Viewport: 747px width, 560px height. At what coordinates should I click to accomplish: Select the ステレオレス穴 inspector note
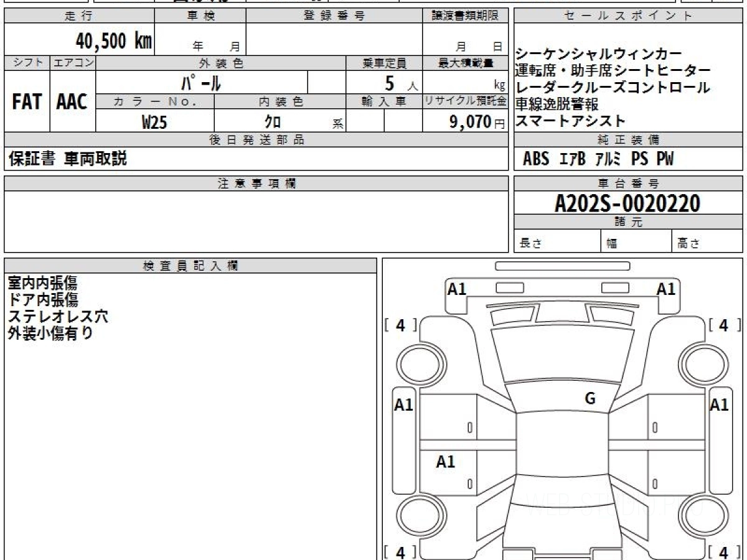[58, 316]
